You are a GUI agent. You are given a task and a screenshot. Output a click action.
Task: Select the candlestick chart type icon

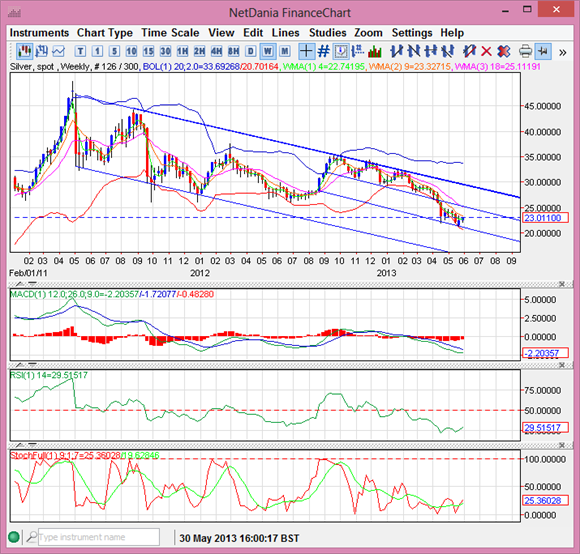coord(24,51)
